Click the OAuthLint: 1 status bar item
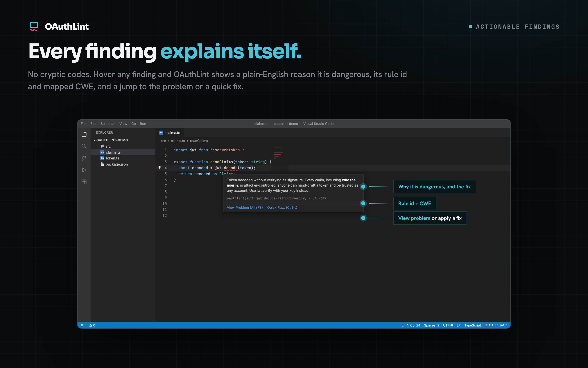The height and width of the screenshot is (368, 588). pos(496,325)
